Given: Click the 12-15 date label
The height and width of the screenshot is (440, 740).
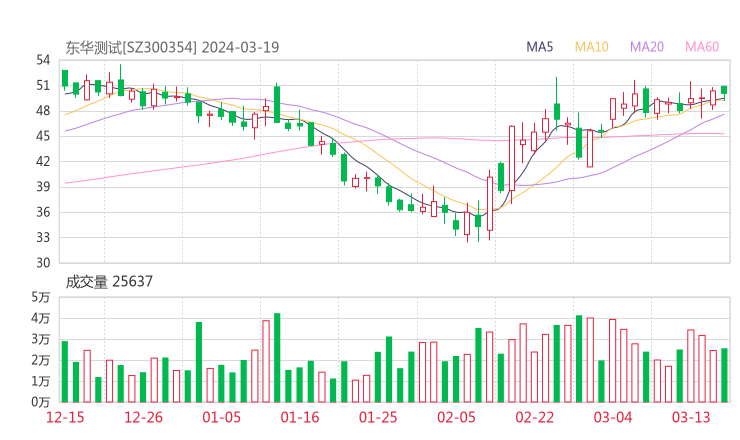Looking at the screenshot, I should coord(65,417).
